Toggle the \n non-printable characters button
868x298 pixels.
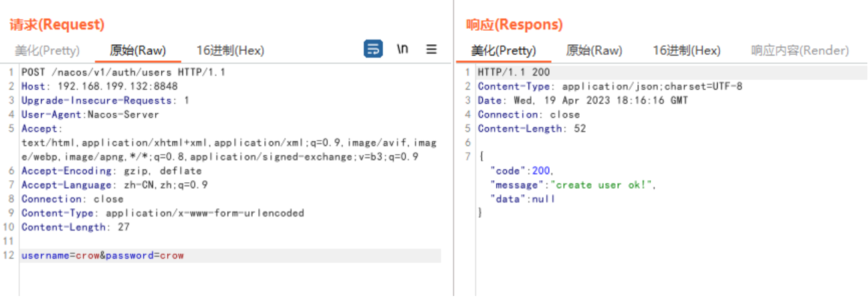(x=403, y=49)
